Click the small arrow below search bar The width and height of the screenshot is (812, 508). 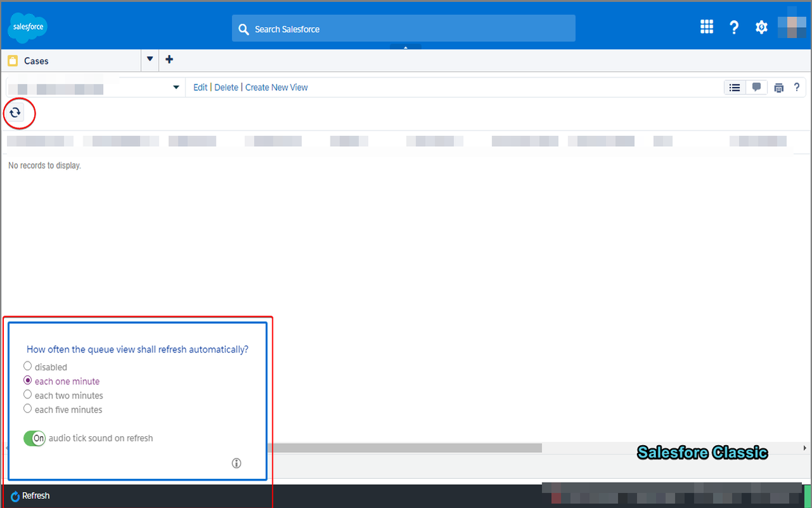point(405,47)
